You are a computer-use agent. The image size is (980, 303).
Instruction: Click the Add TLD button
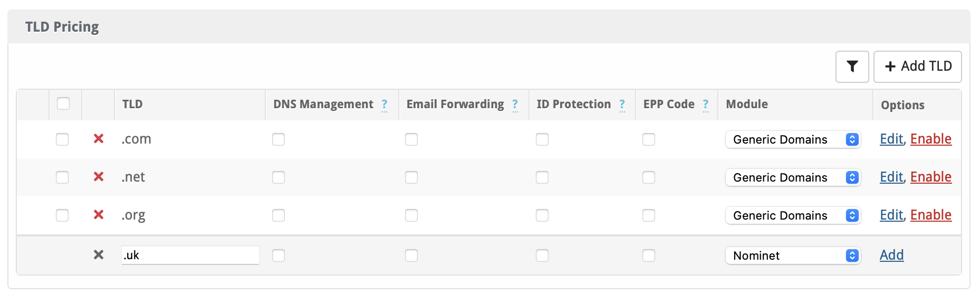[917, 67]
